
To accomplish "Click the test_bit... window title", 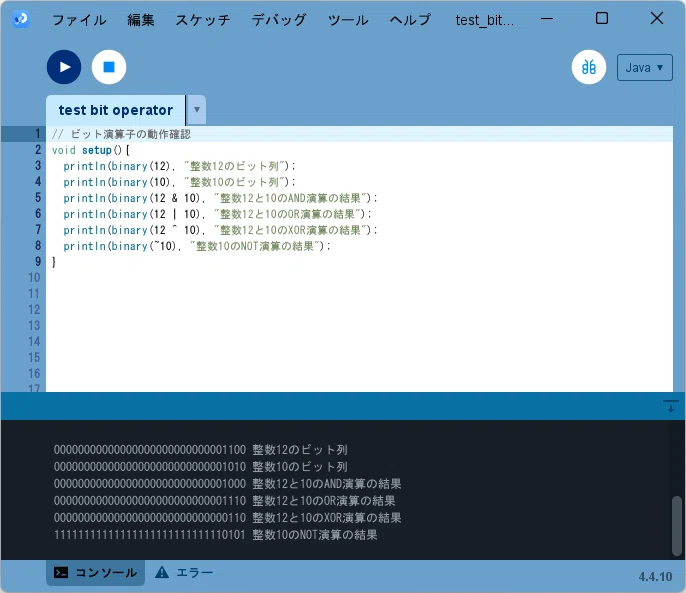I will [x=484, y=20].
